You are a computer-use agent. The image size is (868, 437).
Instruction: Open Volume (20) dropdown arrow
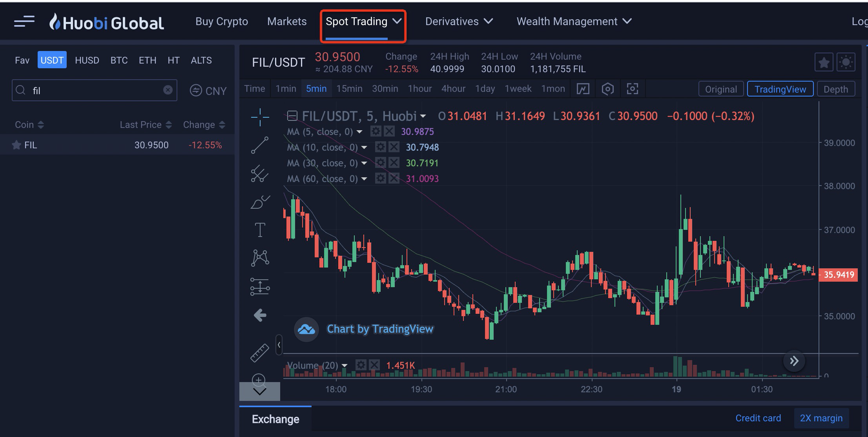(x=345, y=366)
